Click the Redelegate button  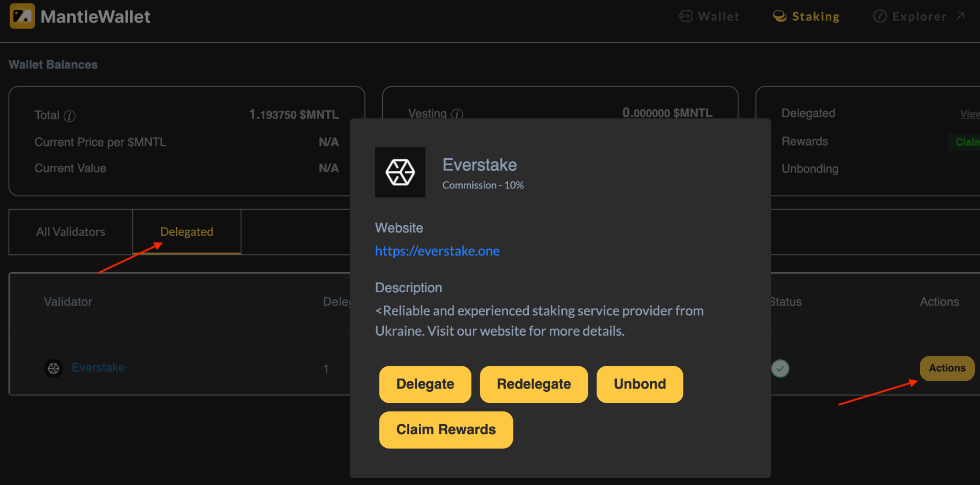534,384
